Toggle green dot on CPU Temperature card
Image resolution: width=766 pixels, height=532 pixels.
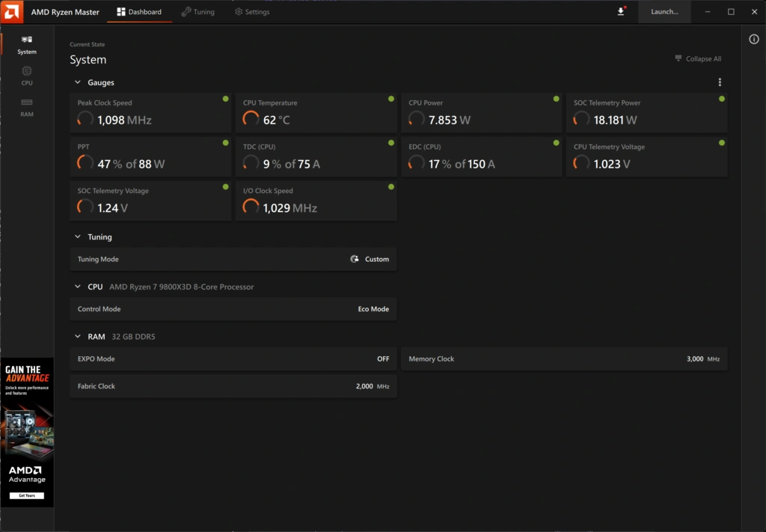click(x=390, y=99)
